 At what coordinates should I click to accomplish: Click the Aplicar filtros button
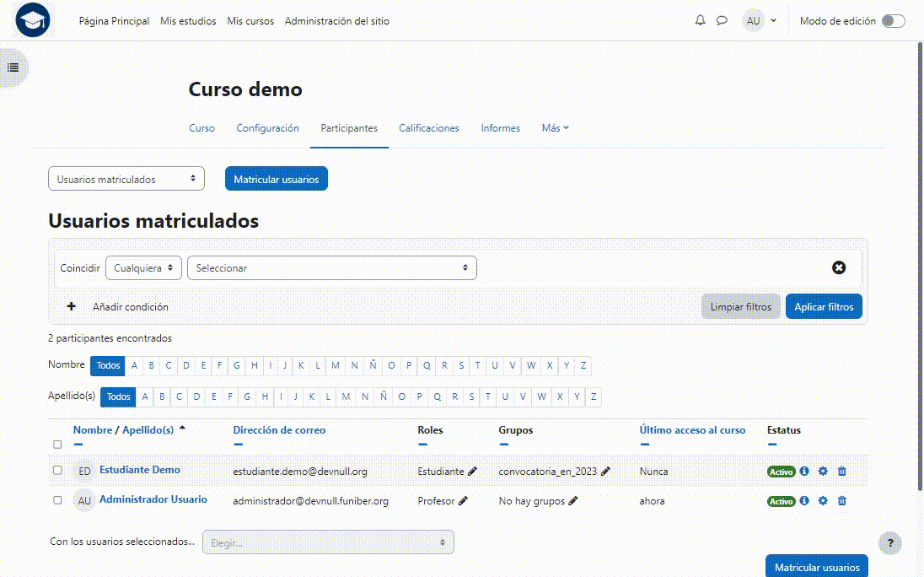(824, 306)
